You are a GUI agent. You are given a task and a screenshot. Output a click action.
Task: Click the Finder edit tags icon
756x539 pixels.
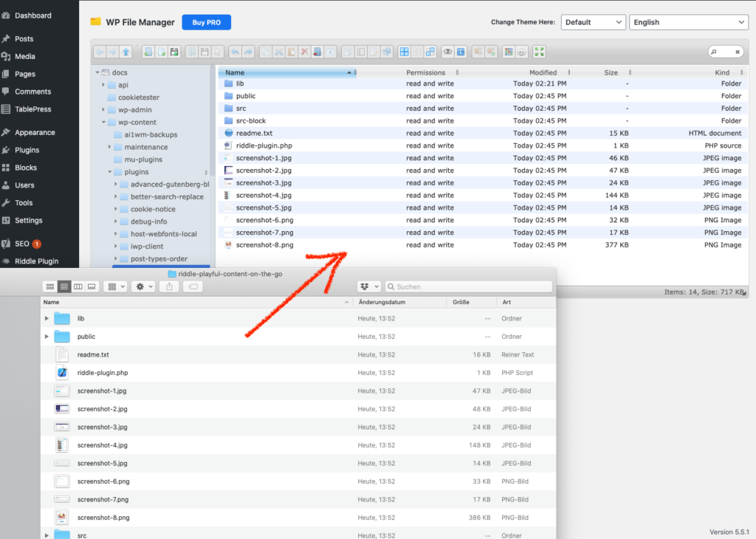[x=193, y=287]
